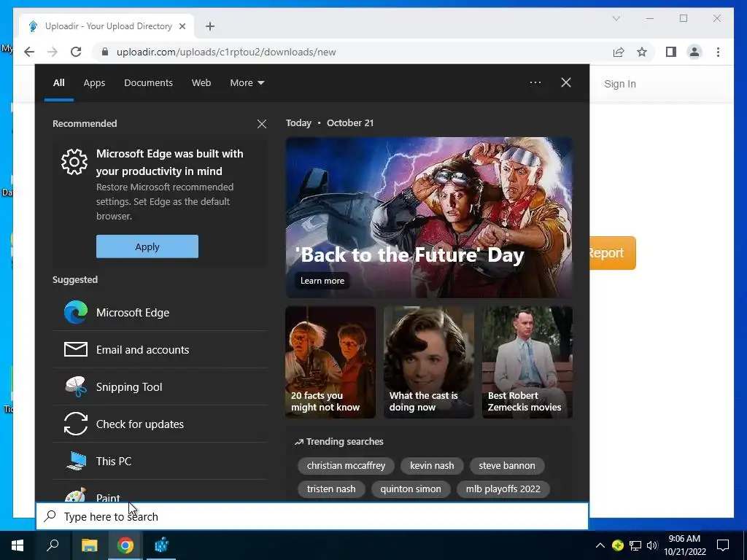Close the Uploadir tab
Screen dimensions: 747x560
click(x=182, y=26)
